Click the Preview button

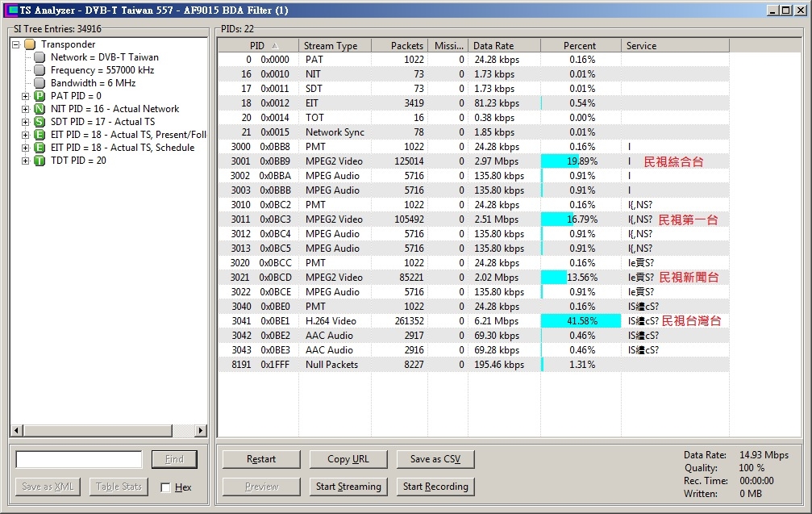click(x=261, y=487)
